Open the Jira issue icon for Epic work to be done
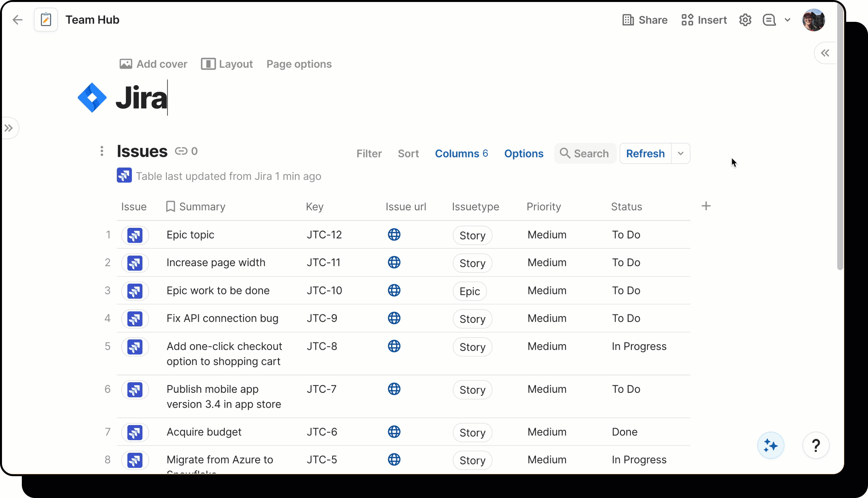This screenshot has height=498, width=868. (135, 291)
